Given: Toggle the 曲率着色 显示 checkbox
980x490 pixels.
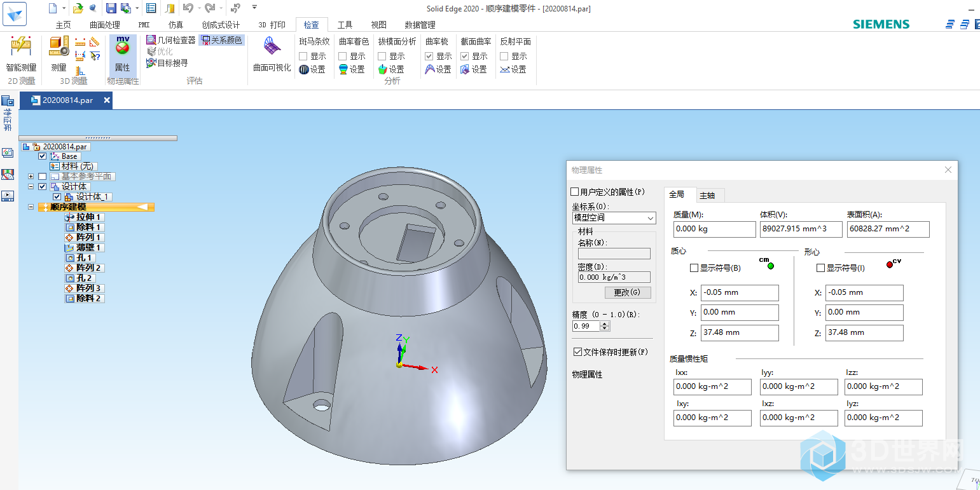Looking at the screenshot, I should (343, 57).
